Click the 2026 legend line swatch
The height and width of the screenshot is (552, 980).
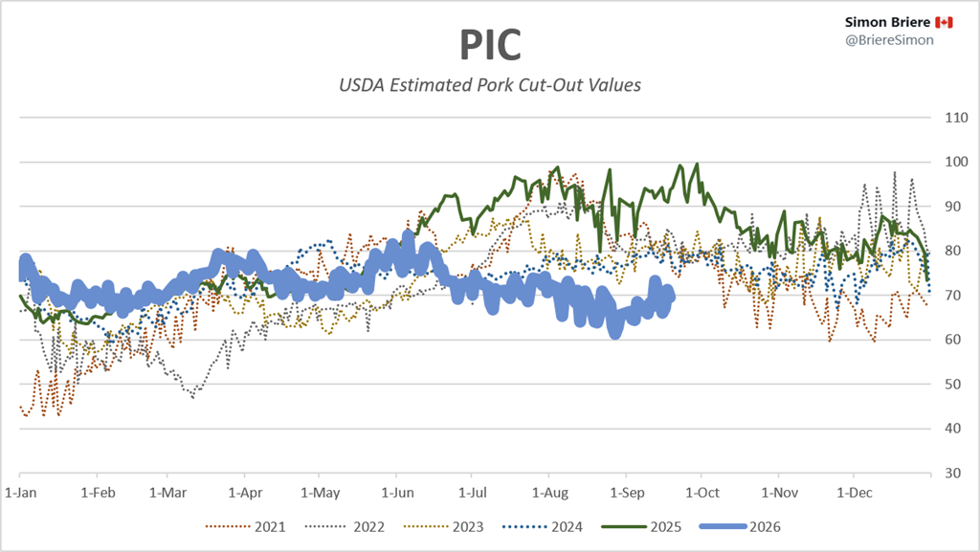pyautogui.click(x=724, y=527)
